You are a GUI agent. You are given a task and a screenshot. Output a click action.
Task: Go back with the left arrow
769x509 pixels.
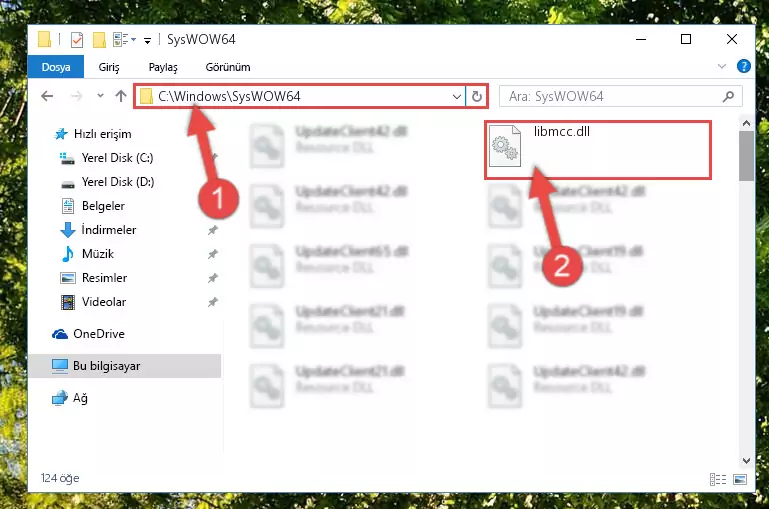47,96
